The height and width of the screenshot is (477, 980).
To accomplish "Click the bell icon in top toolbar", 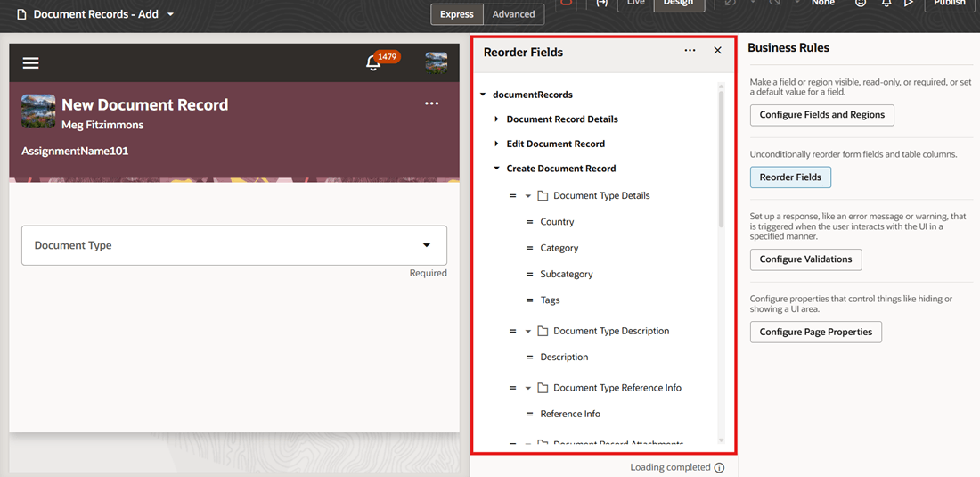I will point(886,4).
